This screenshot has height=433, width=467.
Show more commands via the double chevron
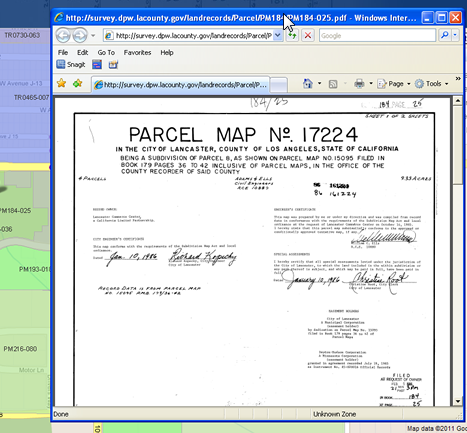click(458, 79)
